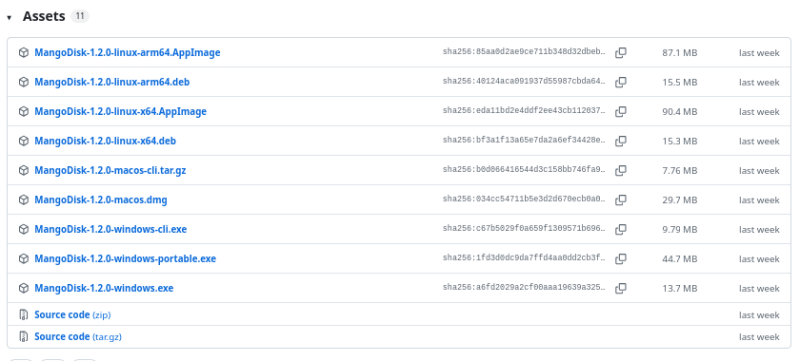Click package icon beside macos-cli.tar.gz
This screenshot has width=800, height=361.
click(x=23, y=170)
